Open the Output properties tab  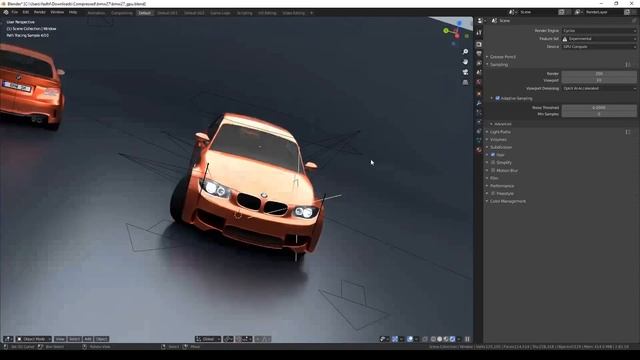tap(479, 54)
